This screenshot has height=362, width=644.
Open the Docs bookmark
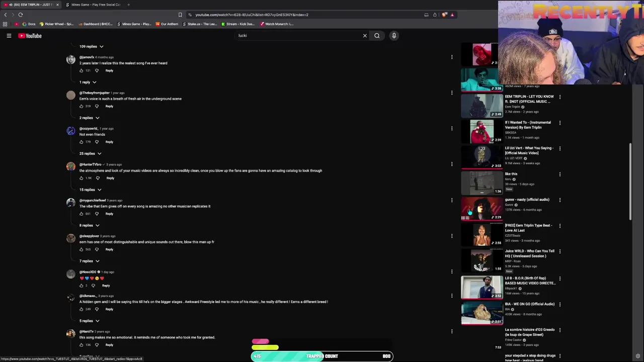pyautogui.click(x=29, y=24)
